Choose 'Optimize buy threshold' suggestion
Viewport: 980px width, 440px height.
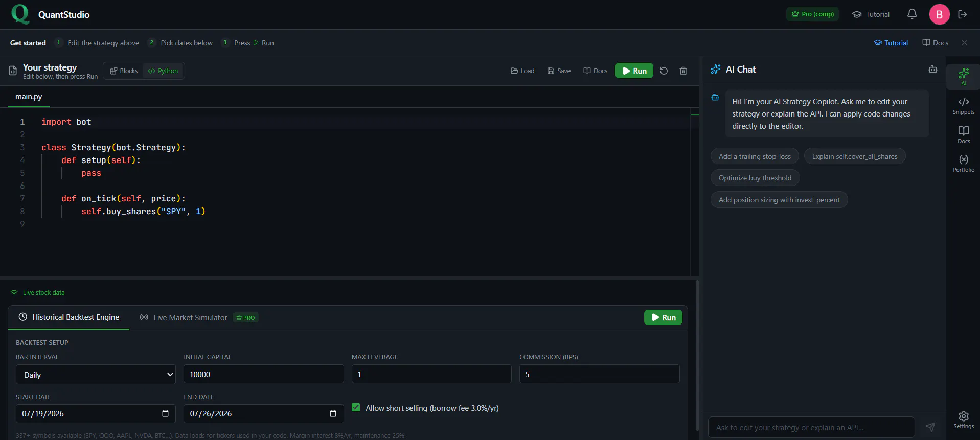pos(755,178)
